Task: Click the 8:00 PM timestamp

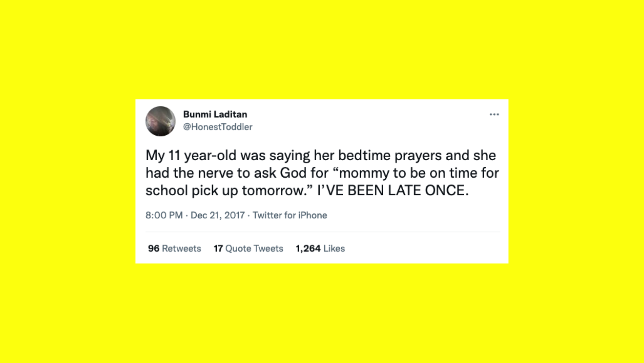Action: tap(164, 215)
